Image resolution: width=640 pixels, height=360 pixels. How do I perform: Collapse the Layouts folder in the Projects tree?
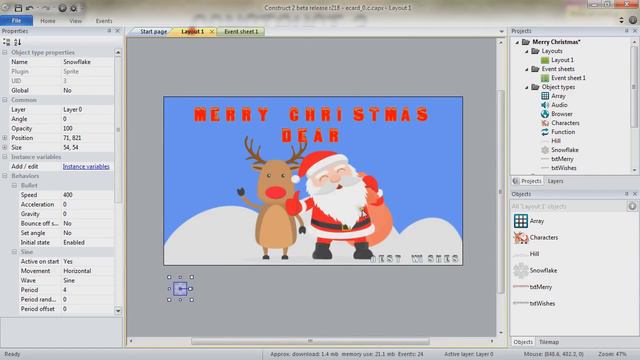coord(527,51)
